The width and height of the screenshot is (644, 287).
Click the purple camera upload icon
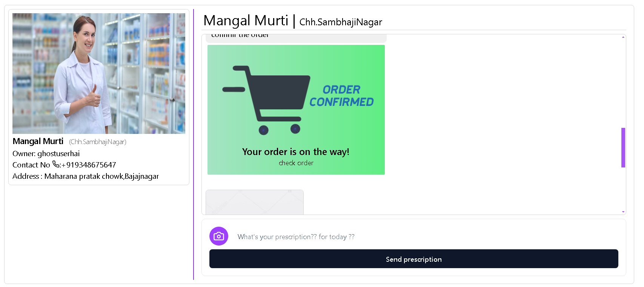[219, 236]
